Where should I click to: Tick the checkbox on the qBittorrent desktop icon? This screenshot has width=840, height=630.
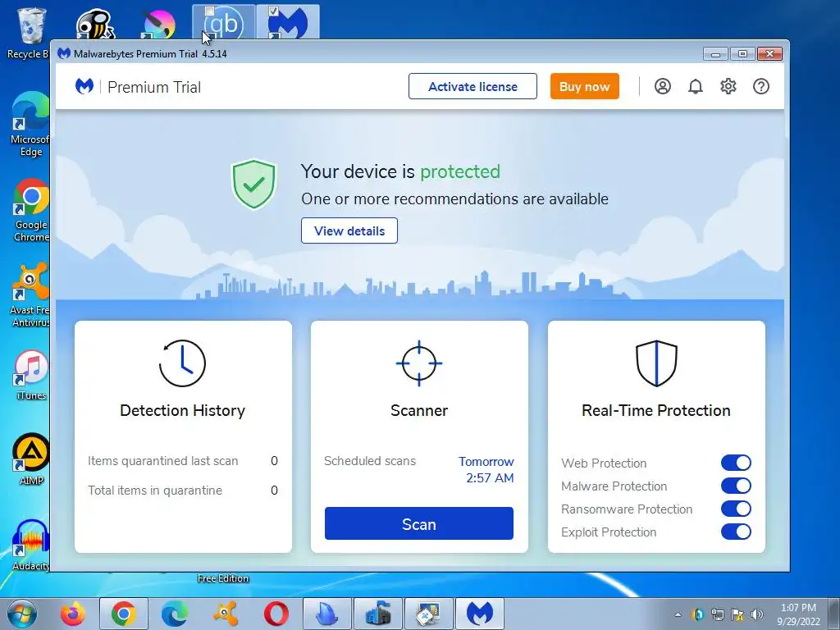pyautogui.click(x=209, y=10)
